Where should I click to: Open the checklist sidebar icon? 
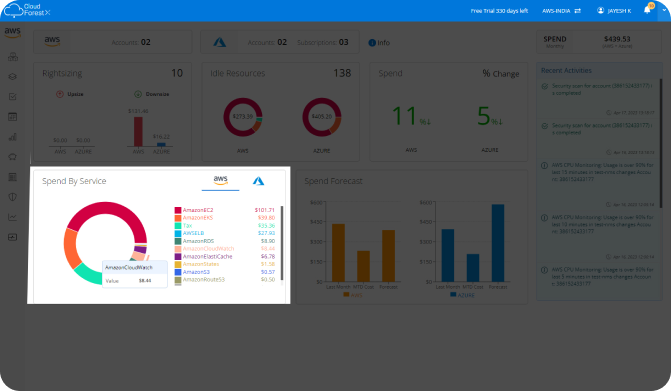(x=12, y=97)
